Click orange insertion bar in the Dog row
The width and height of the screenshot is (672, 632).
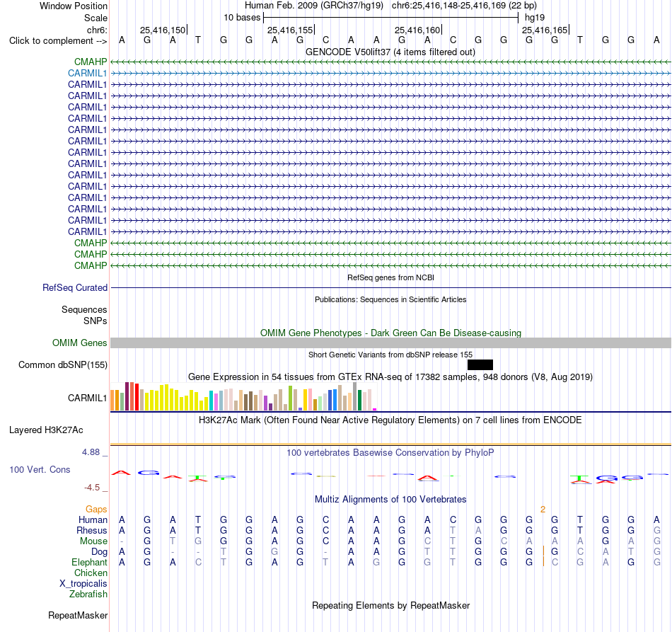pos(543,551)
